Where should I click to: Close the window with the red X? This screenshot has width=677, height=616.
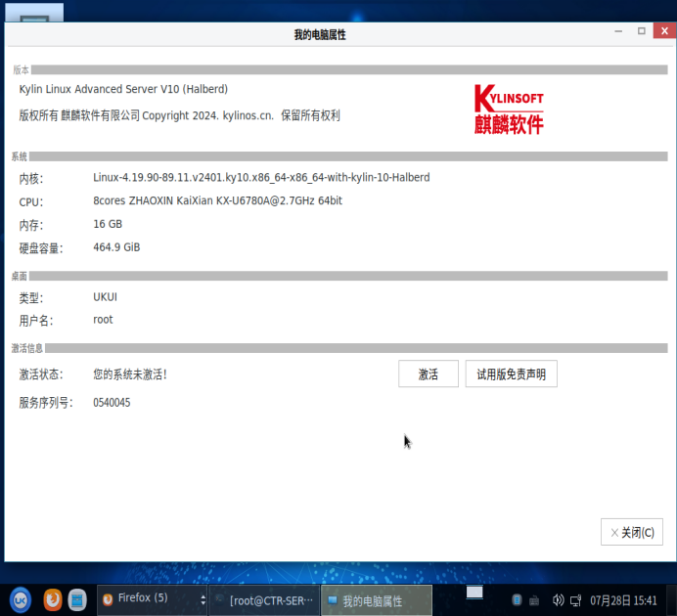(x=664, y=31)
